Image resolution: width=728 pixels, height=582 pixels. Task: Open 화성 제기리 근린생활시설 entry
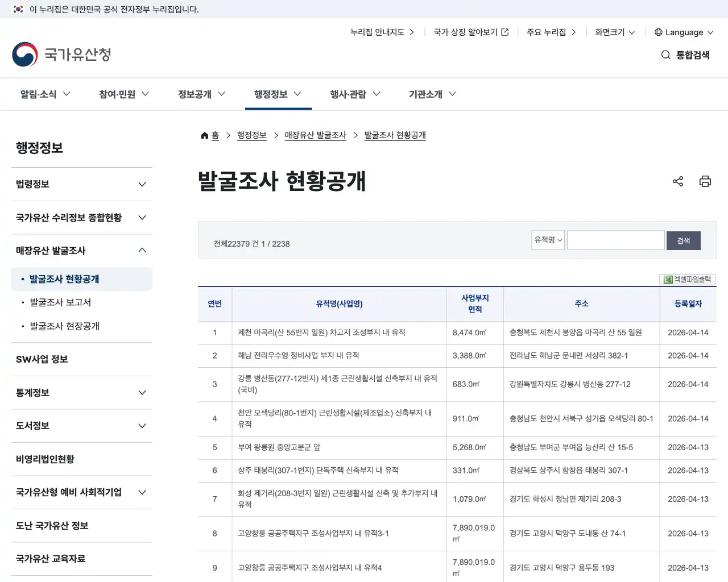[338, 499]
